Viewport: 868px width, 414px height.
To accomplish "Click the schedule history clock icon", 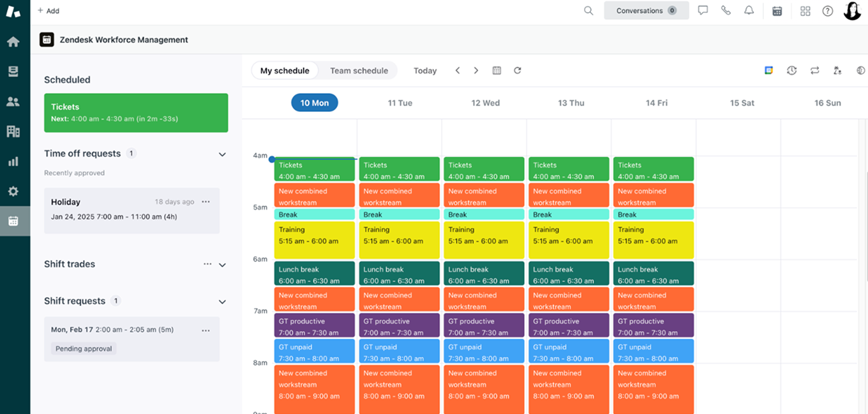I will [x=791, y=70].
